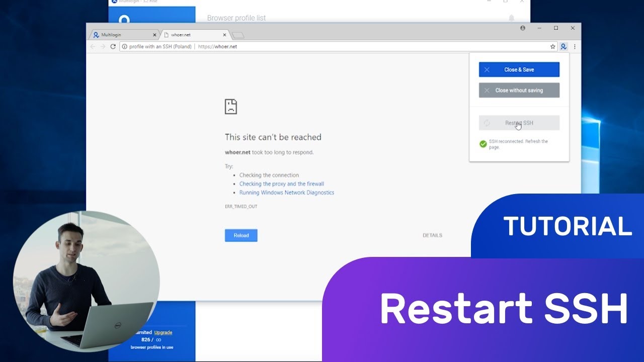Click 'Checking the connection' list item
Screen dimensions: 644x362
[269, 175]
